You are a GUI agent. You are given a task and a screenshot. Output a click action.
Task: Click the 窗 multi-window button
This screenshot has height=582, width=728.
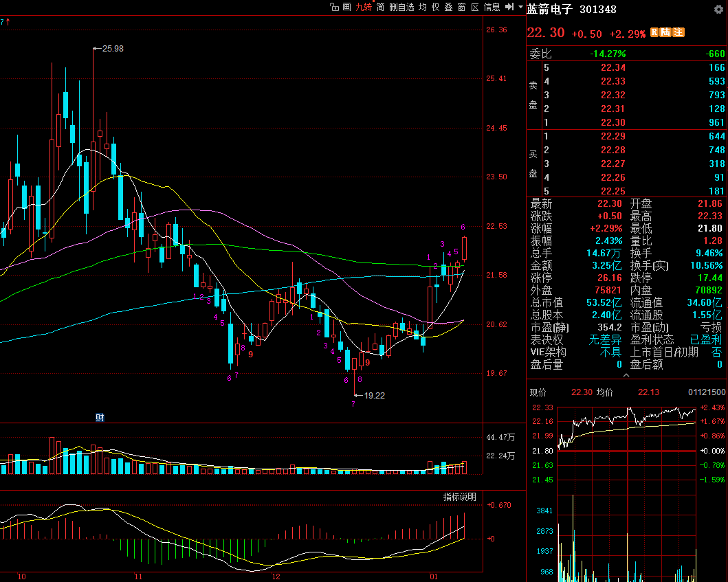tap(461, 7)
